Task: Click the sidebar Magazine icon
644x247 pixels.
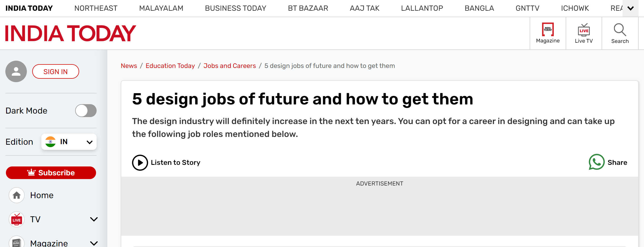Action: point(17,242)
